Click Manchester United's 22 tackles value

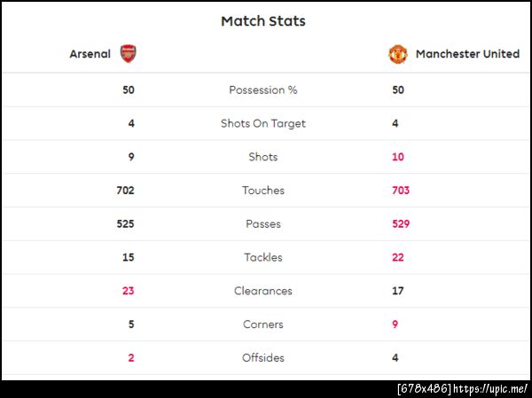[398, 257]
